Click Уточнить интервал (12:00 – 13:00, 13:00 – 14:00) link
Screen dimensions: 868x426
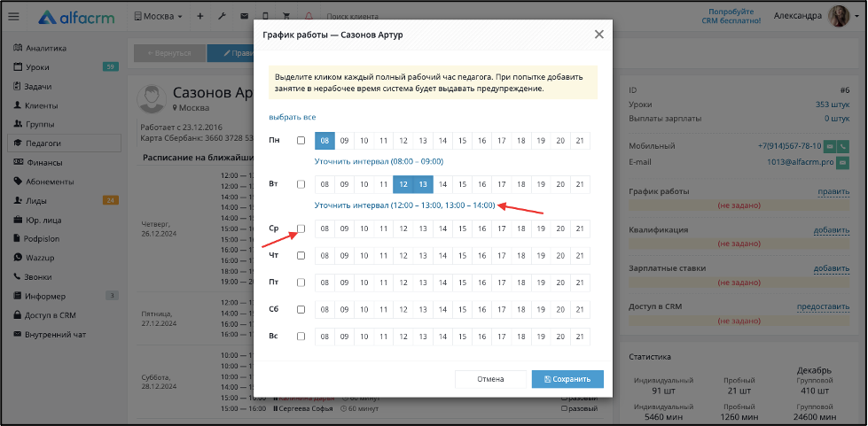coord(404,205)
